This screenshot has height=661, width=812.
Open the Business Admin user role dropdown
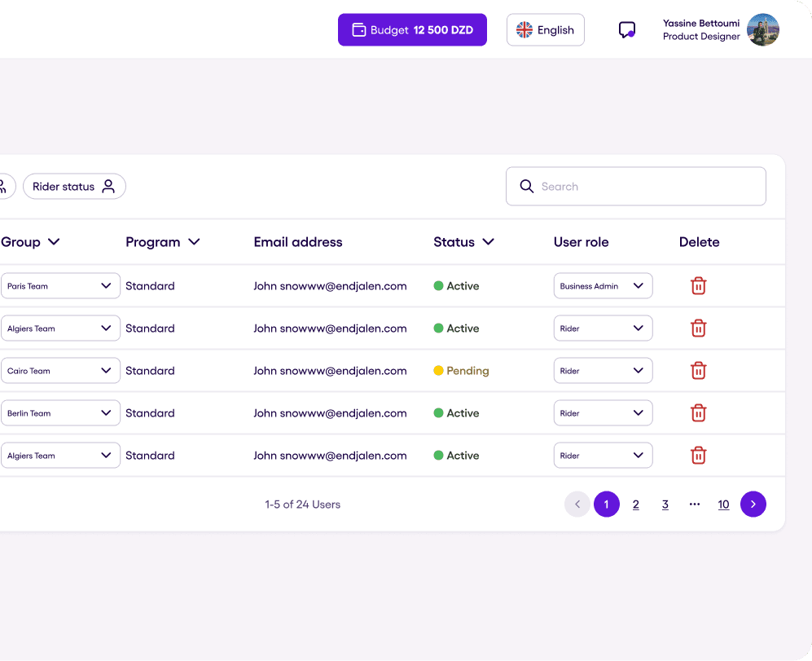click(x=603, y=286)
